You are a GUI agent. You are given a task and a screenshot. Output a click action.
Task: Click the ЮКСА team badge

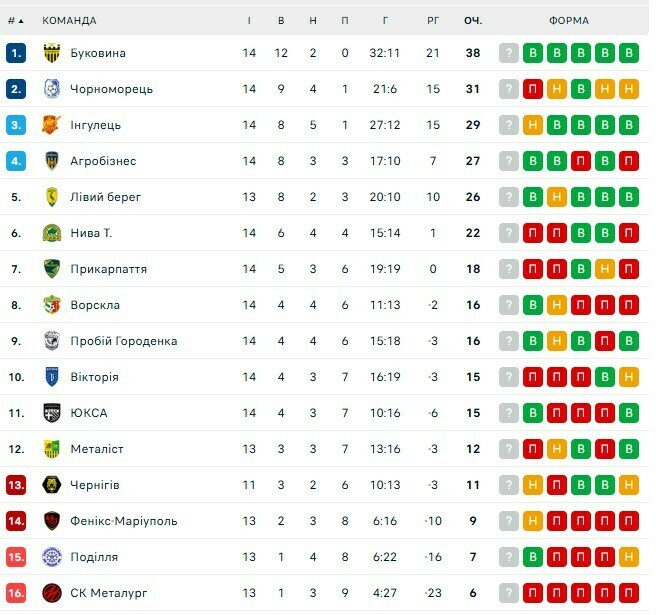coord(52,413)
